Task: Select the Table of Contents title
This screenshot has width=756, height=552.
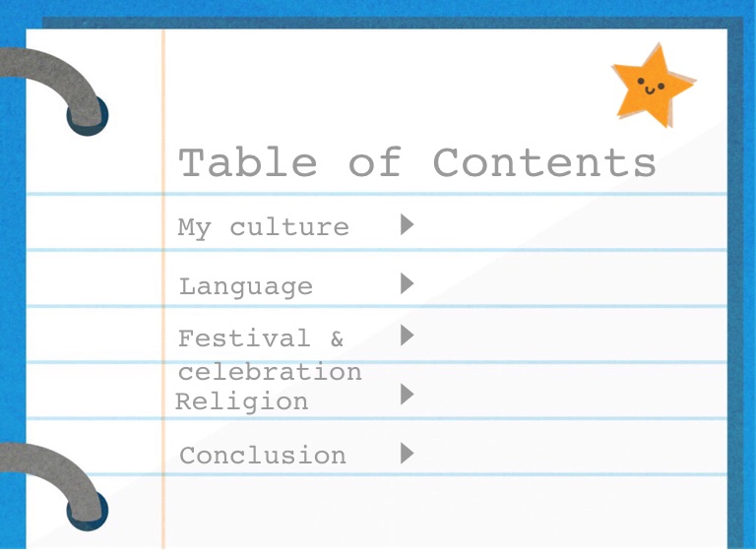Action: point(416,163)
